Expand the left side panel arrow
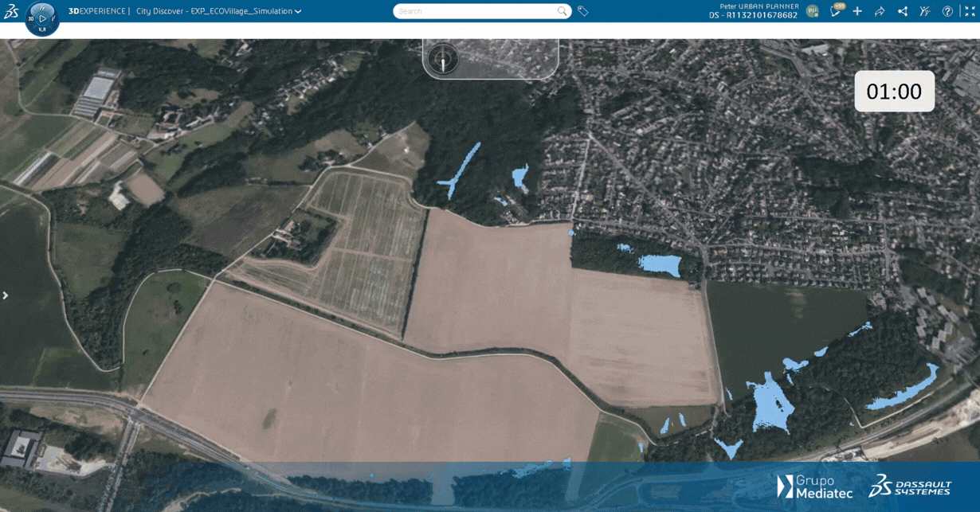Viewport: 980px width, 512px height. [6, 295]
